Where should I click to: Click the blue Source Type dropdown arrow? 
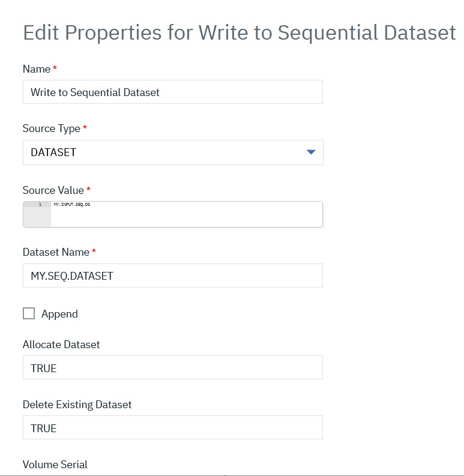click(x=311, y=152)
